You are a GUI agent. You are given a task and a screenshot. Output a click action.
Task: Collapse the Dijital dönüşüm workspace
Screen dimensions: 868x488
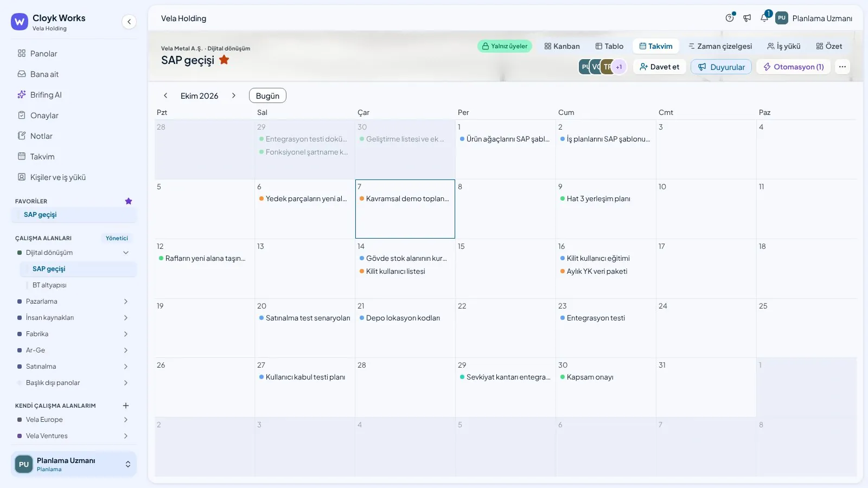[126, 253]
